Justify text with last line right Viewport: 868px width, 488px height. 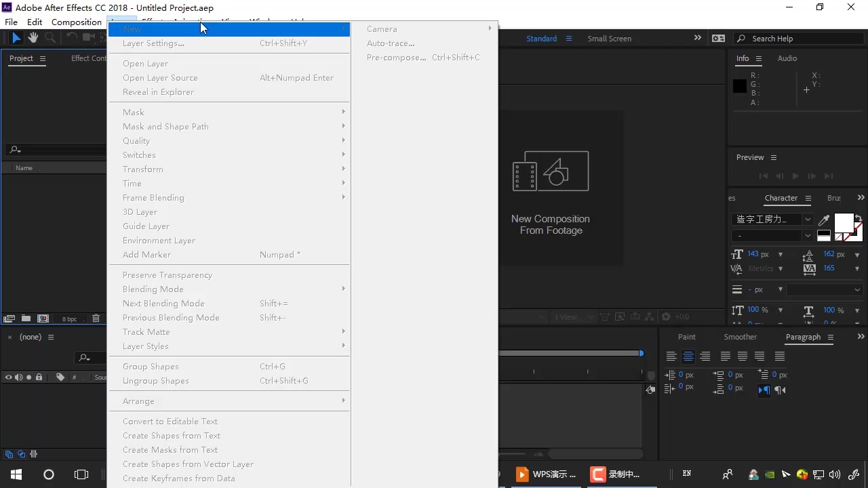tap(759, 357)
